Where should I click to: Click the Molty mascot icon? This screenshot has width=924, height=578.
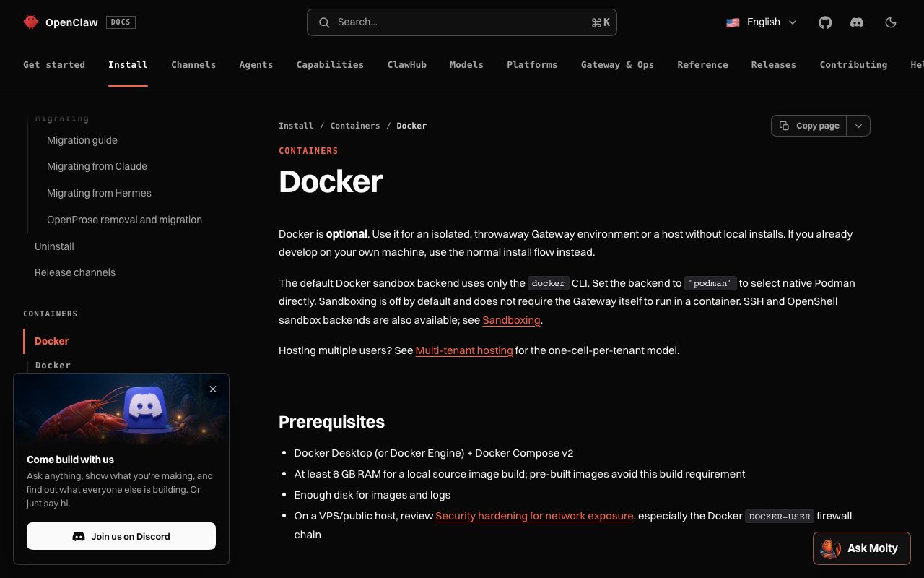[831, 548]
